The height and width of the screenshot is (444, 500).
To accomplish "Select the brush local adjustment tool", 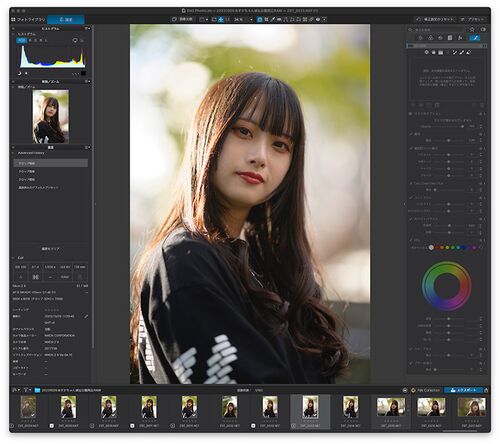I will point(462,52).
